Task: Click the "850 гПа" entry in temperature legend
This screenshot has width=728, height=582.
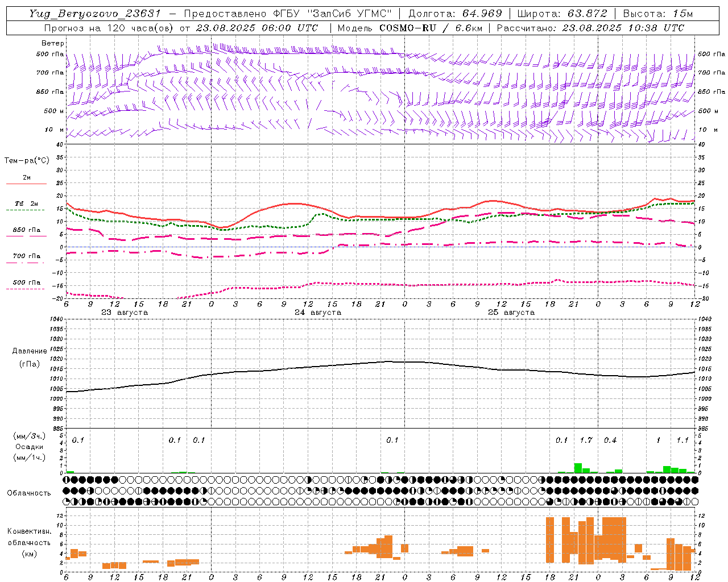Action: 27,230
